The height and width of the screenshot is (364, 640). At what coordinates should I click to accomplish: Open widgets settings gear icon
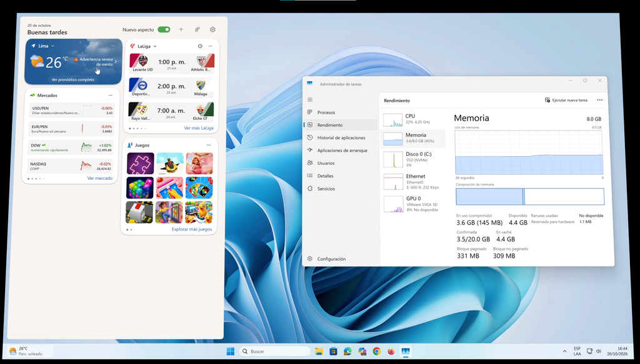[212, 29]
